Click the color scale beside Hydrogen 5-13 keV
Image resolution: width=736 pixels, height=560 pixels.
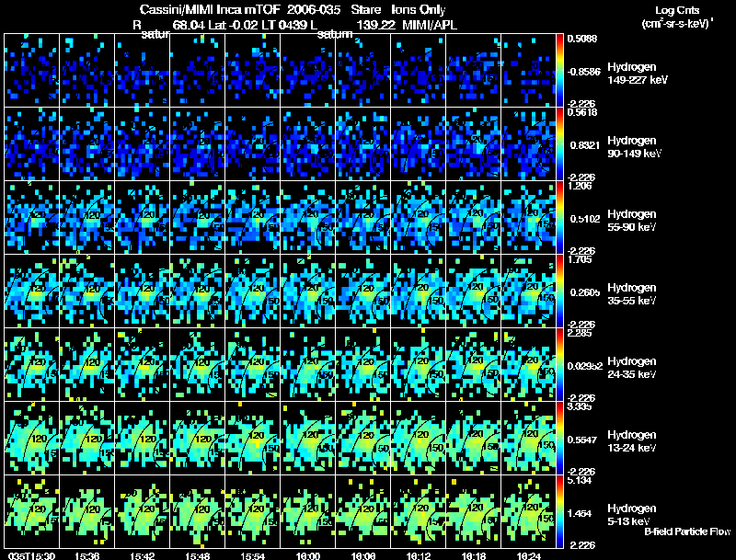[559, 511]
